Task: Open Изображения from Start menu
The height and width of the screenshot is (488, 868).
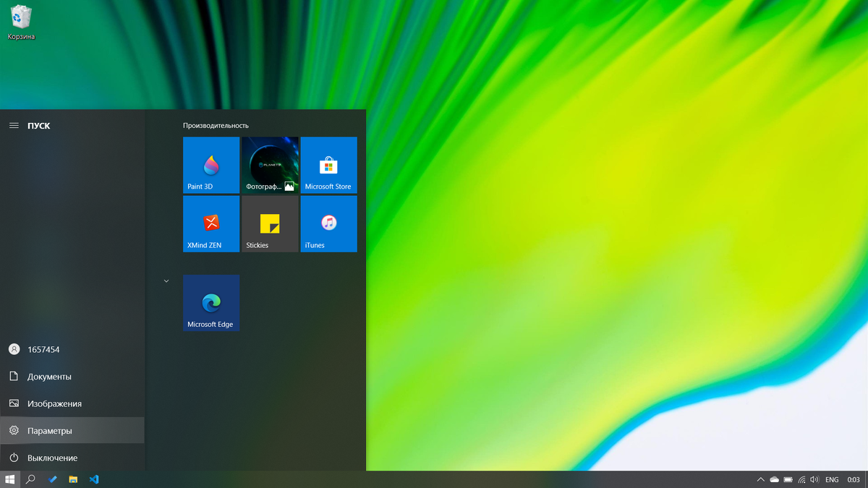Action: pos(72,403)
